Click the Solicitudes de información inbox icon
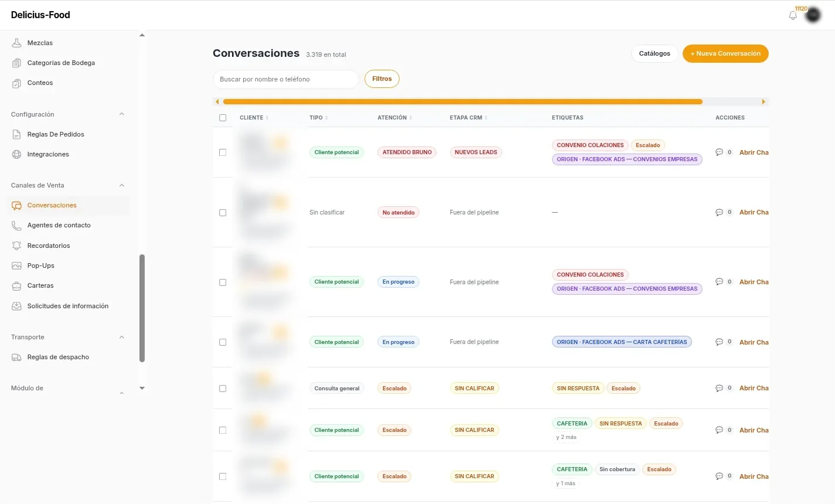This screenshot has height=504, width=835. click(x=16, y=306)
